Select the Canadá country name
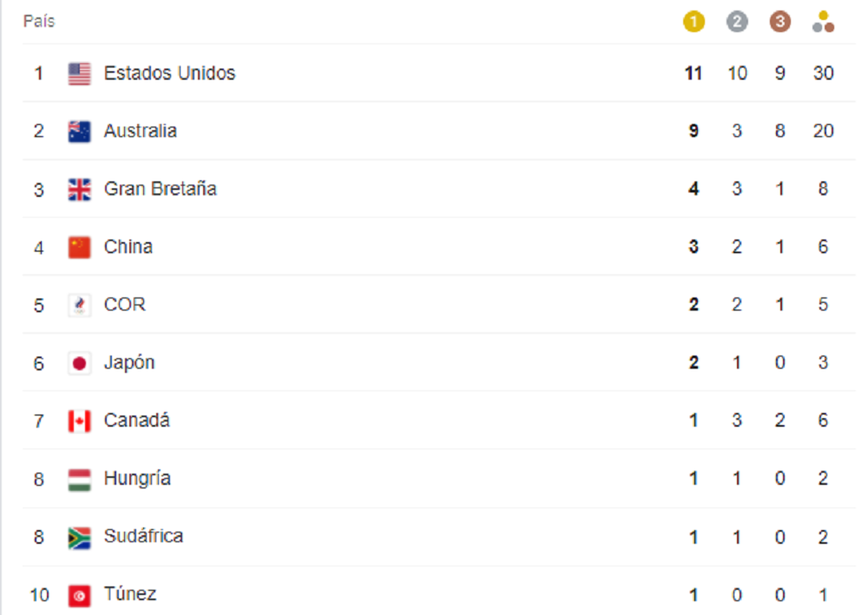The width and height of the screenshot is (868, 615). (x=137, y=421)
